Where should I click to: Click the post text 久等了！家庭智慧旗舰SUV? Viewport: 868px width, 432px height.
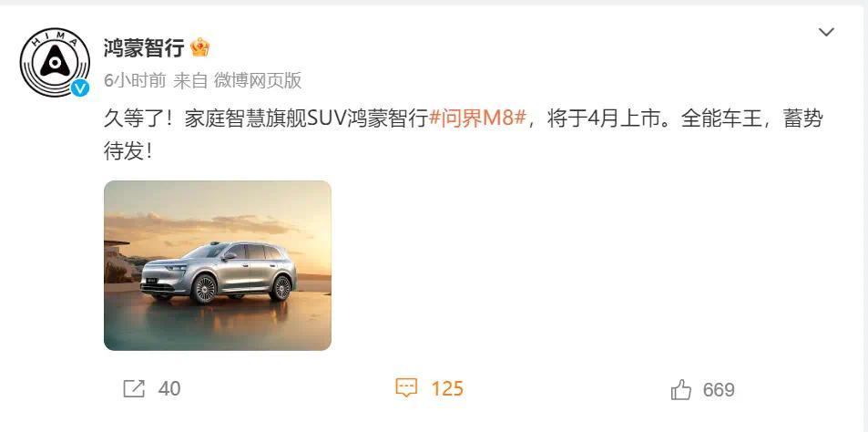pyautogui.click(x=225, y=119)
